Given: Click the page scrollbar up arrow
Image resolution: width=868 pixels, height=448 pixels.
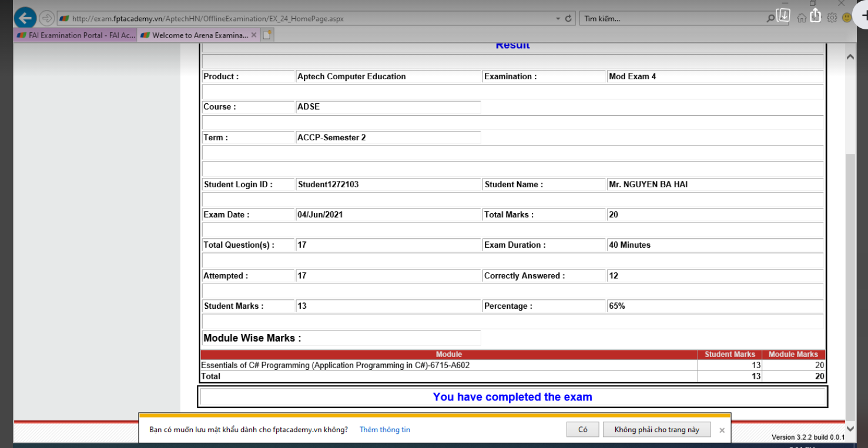Looking at the screenshot, I should (x=850, y=57).
